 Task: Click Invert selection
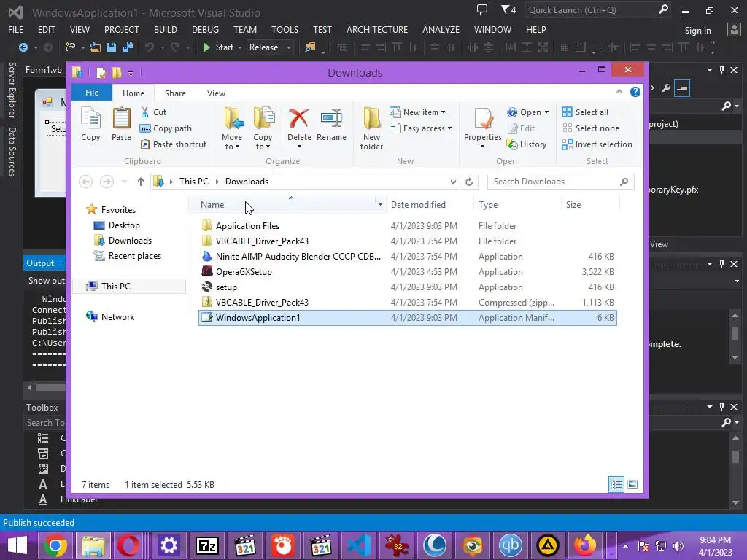pyautogui.click(x=597, y=144)
